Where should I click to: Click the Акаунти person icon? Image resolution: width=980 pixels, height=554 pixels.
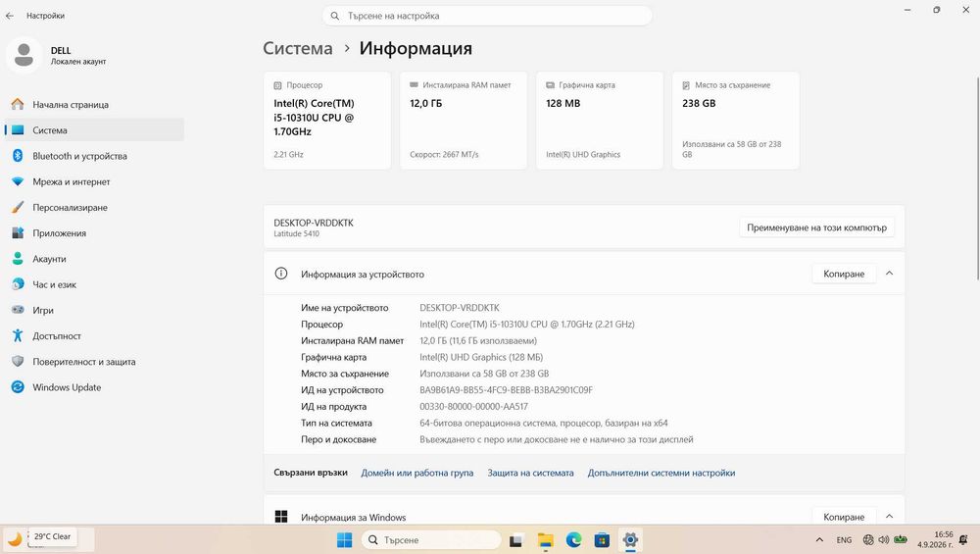click(x=18, y=258)
